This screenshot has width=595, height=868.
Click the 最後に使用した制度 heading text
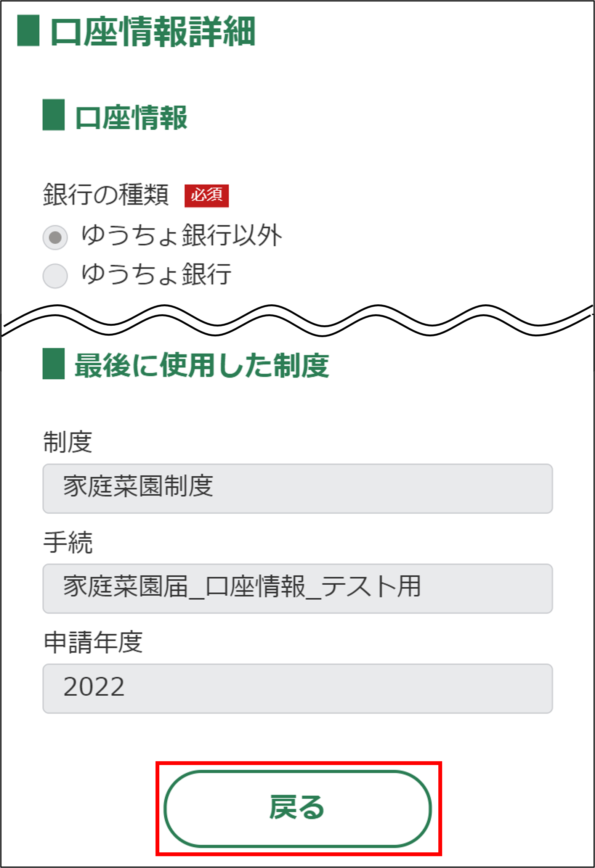202,366
